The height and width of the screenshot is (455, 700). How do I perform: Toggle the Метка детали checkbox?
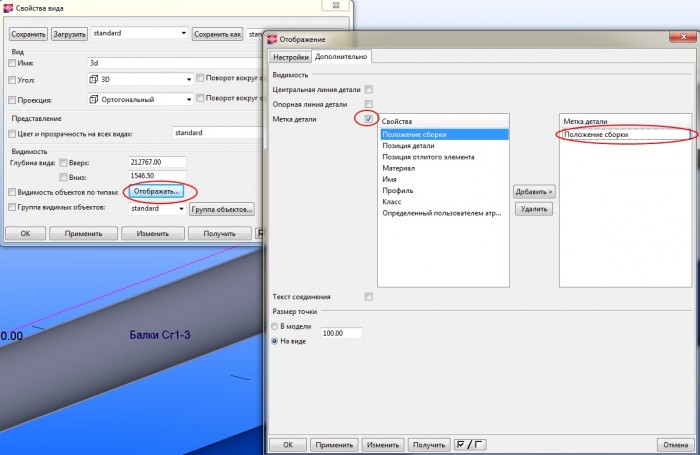point(369,119)
